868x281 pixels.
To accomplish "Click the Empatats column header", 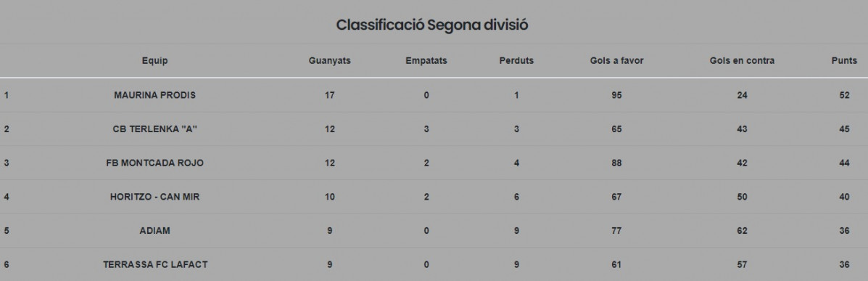I will pos(426,61).
